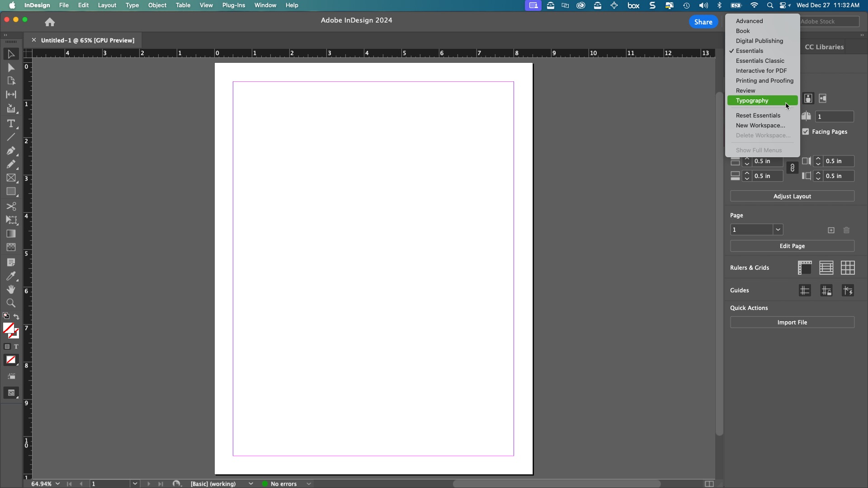Select the Zoom tool magnifier
This screenshot has height=488, width=868.
(11, 303)
